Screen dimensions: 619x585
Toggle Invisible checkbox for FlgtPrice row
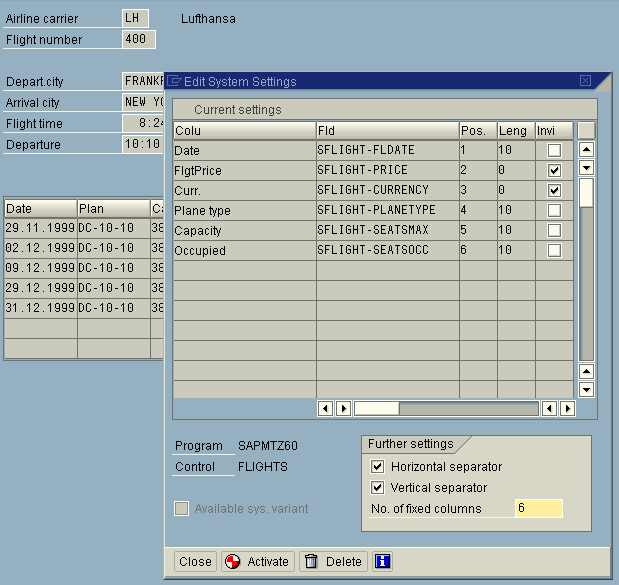point(554,171)
